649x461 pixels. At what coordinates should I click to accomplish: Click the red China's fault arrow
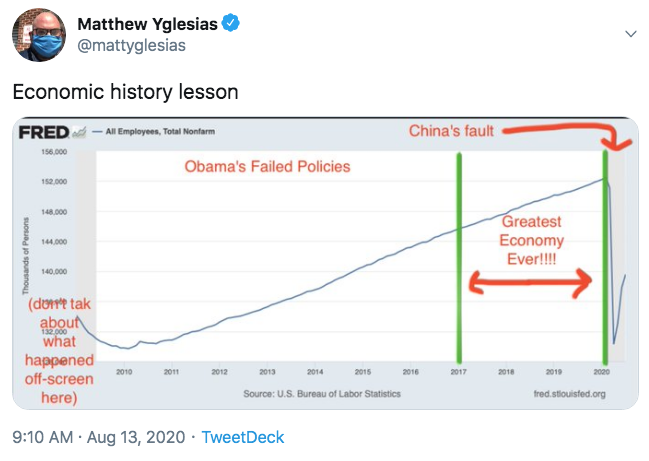tap(569, 136)
